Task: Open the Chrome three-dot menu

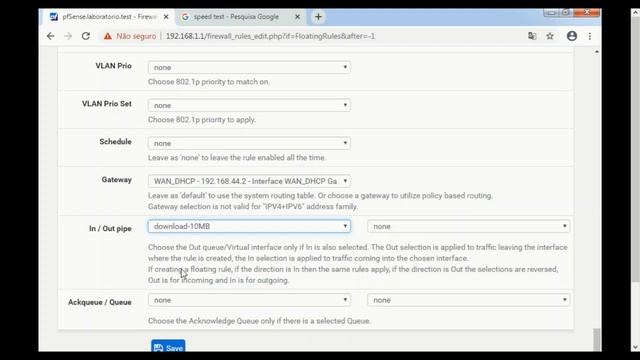Action: [x=590, y=36]
